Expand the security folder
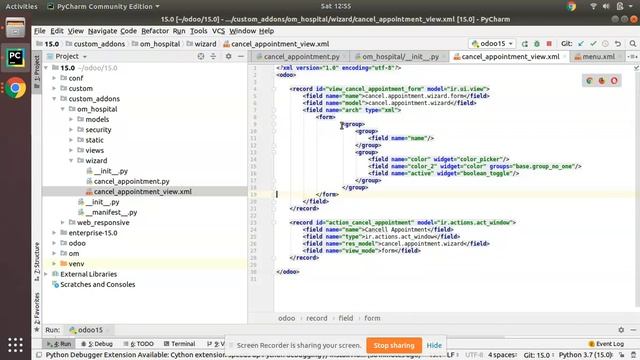 tap(71, 130)
